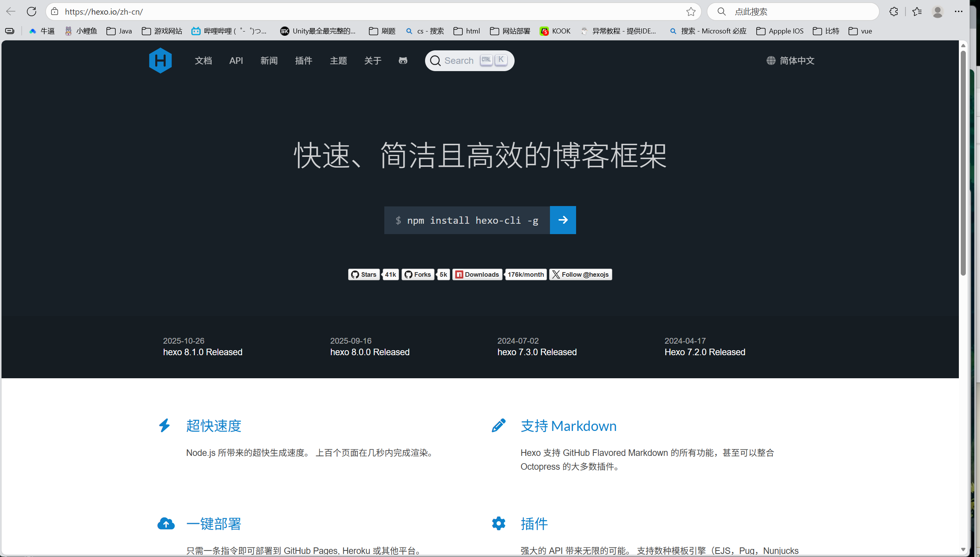Open browser extensions puzzle icon
This screenshot has width=980, height=557.
tap(894, 12)
